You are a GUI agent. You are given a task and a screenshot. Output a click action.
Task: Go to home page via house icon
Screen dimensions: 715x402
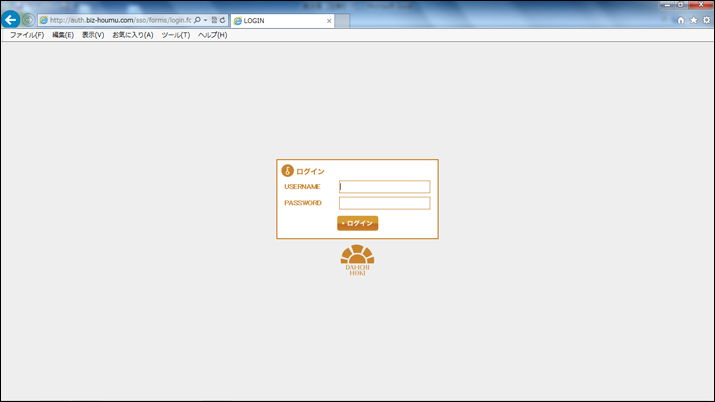pyautogui.click(x=681, y=20)
